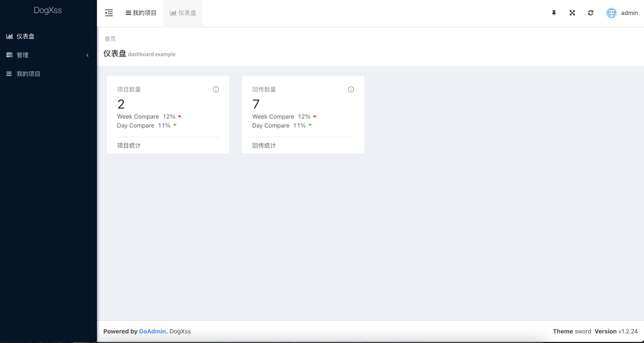Select the 仪表盘 tab in header

[183, 13]
